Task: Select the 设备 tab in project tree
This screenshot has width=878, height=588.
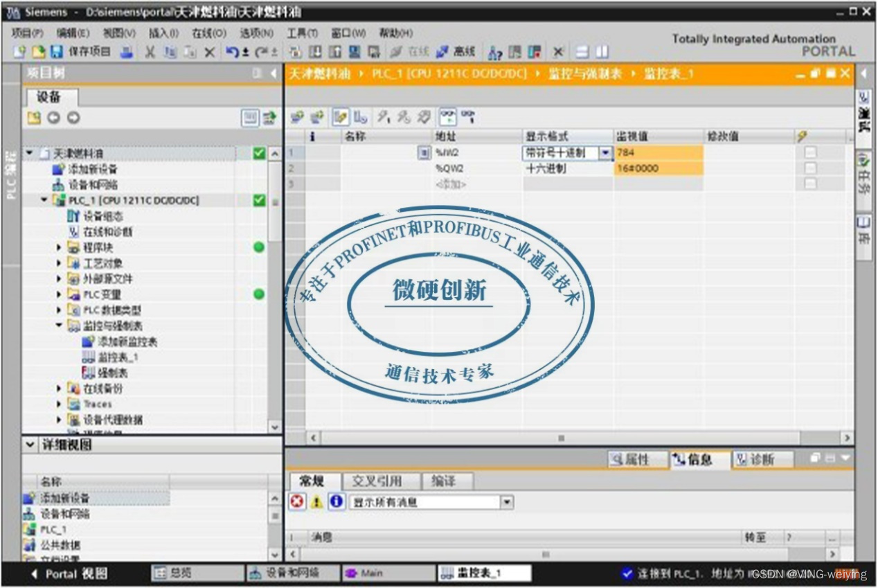Action: [52, 98]
